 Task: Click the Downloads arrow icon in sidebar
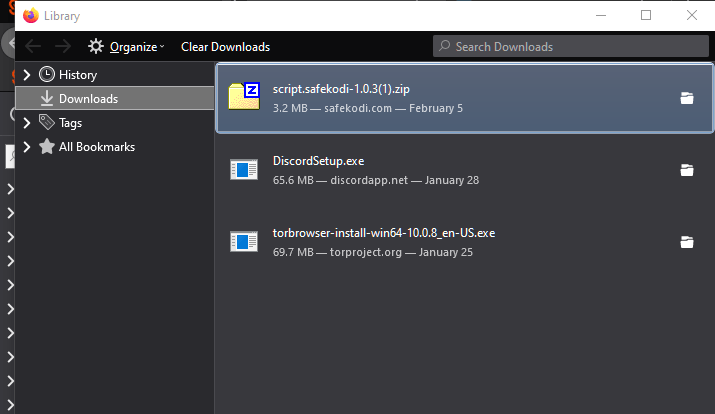click(x=47, y=98)
